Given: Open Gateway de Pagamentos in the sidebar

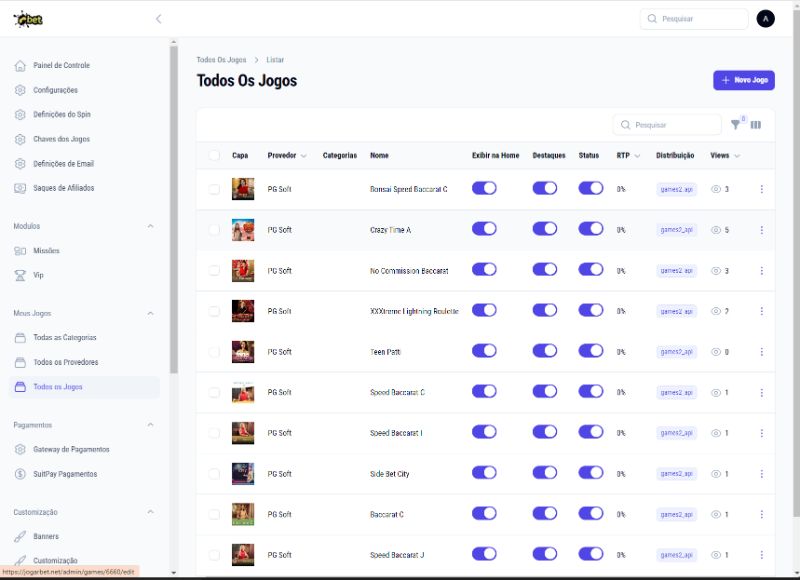Looking at the screenshot, I should [71, 450].
